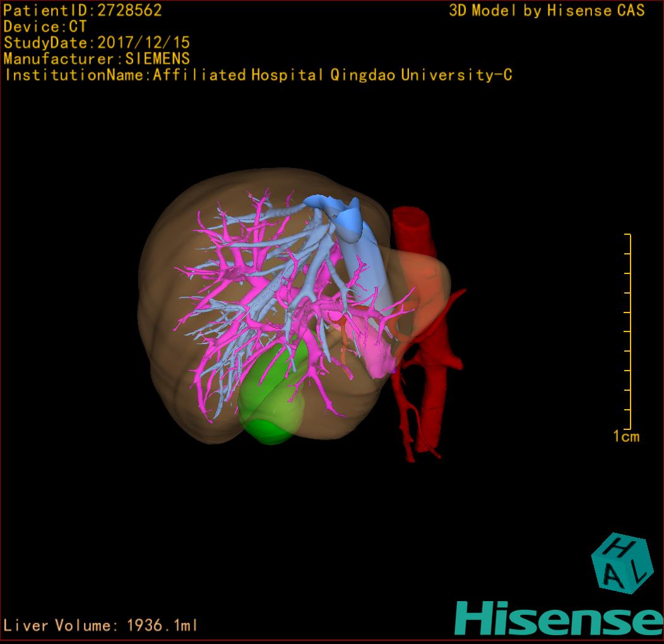Click the '3D Model by Hisense CAS' text
Image resolution: width=664 pixels, height=644 pixels.
(547, 11)
